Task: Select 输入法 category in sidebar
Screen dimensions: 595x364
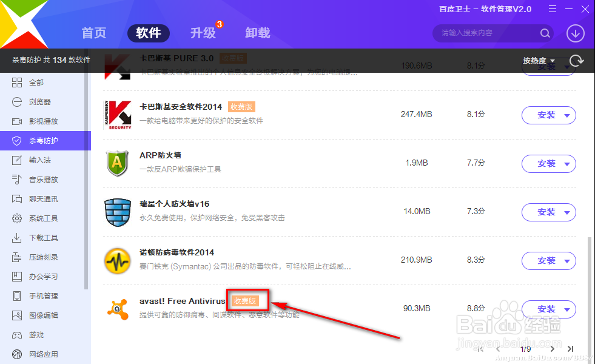Action: (x=45, y=160)
